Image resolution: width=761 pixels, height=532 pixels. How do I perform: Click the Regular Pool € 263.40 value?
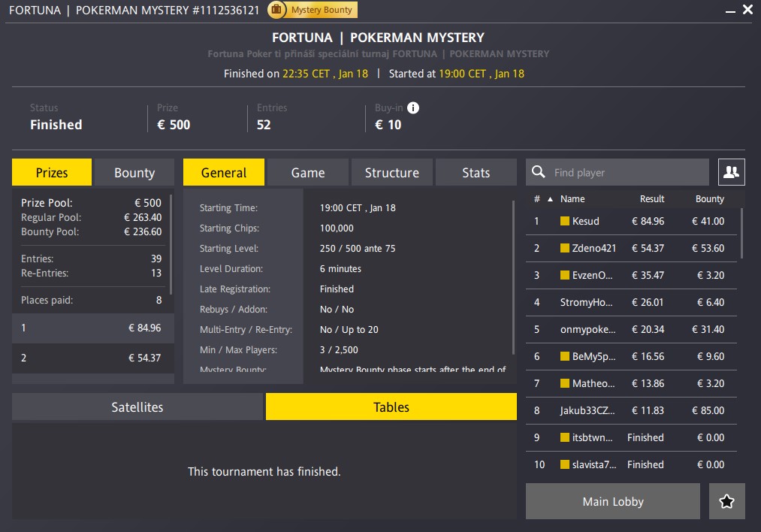click(143, 217)
